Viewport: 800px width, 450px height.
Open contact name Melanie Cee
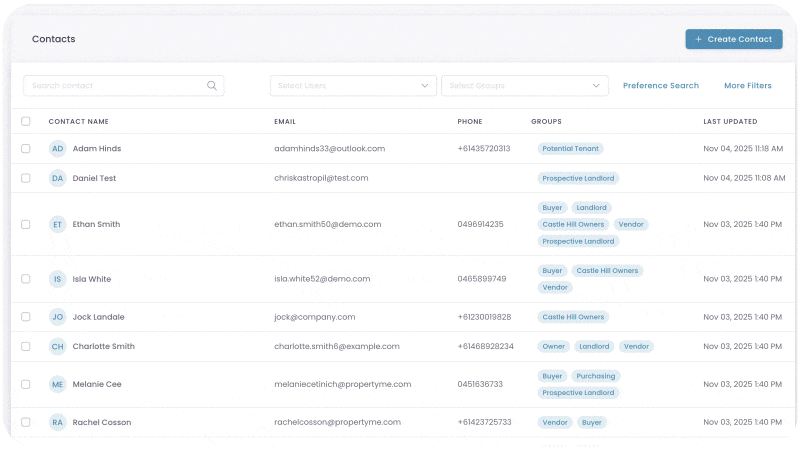pyautogui.click(x=97, y=384)
